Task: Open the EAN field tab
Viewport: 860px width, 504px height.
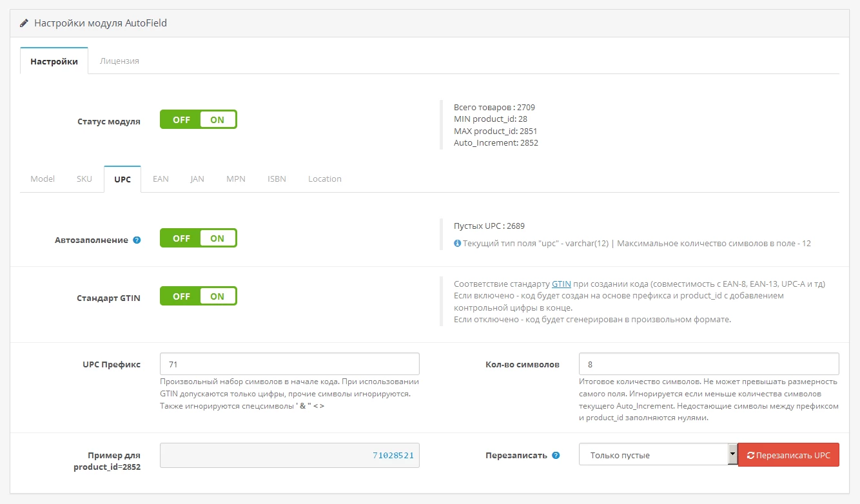Action: [161, 179]
